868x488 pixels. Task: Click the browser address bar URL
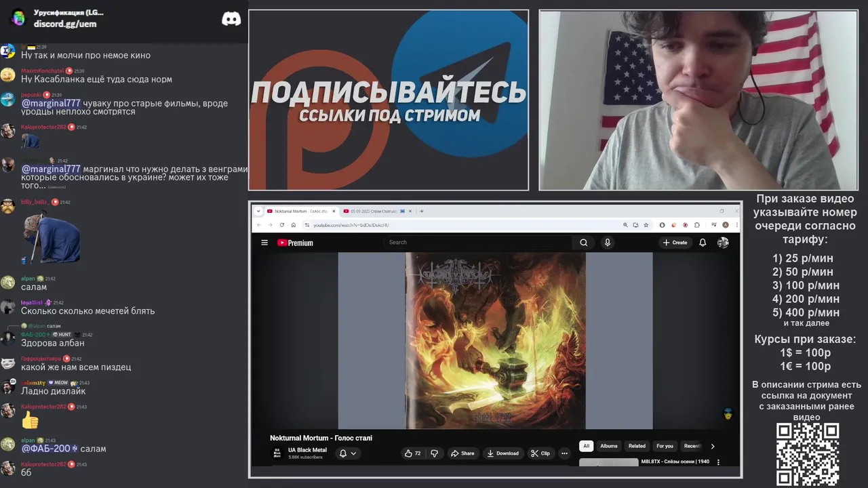coord(351,225)
